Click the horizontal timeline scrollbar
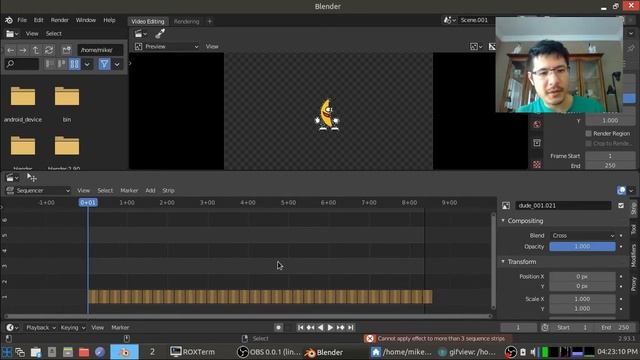640x360 pixels. point(248,316)
